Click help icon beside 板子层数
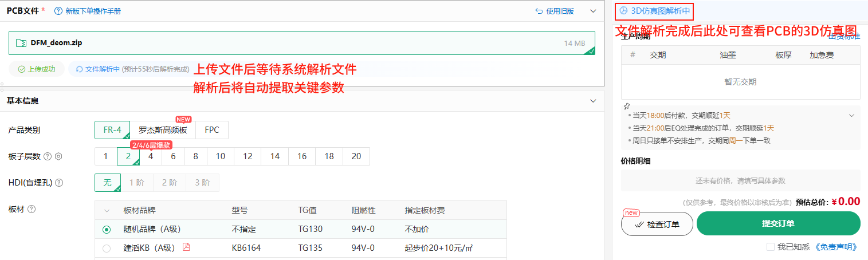 [48, 156]
